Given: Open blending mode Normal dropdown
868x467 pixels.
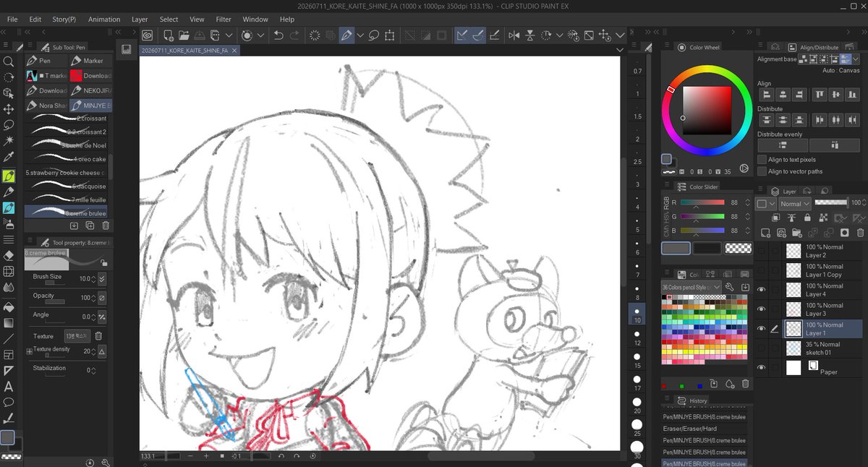Looking at the screenshot, I should (x=794, y=204).
